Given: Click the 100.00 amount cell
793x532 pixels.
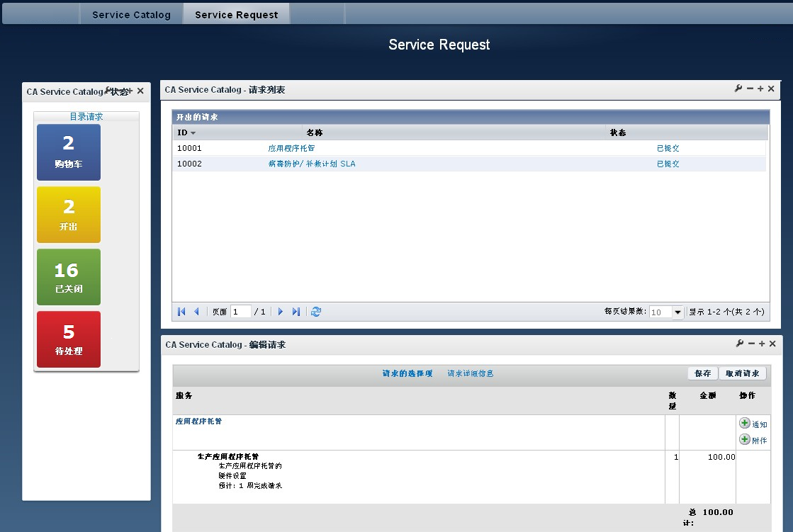Looking at the screenshot, I should point(721,457).
